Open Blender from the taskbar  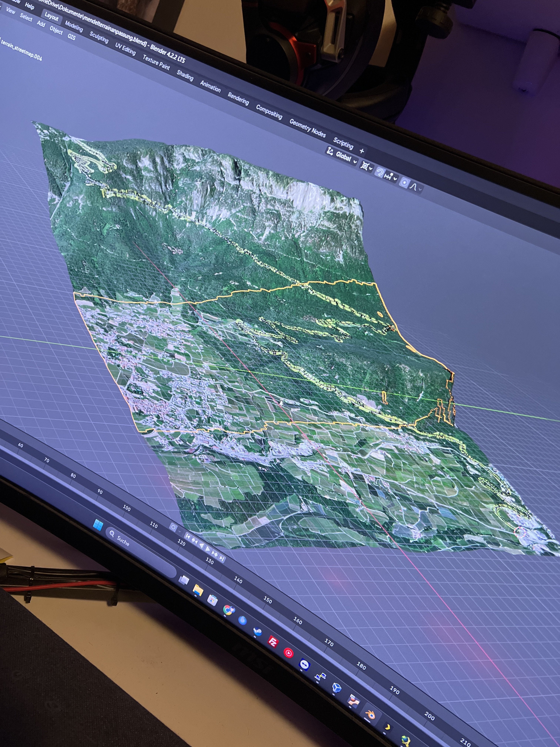[370, 715]
